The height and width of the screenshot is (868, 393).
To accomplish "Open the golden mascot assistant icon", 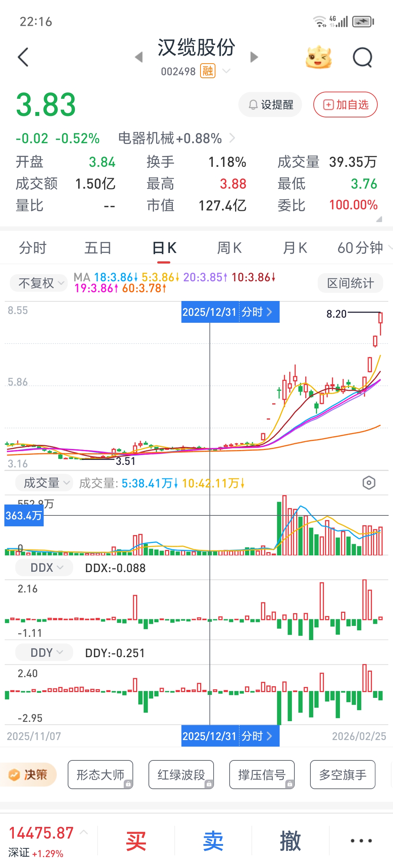I will [x=319, y=57].
